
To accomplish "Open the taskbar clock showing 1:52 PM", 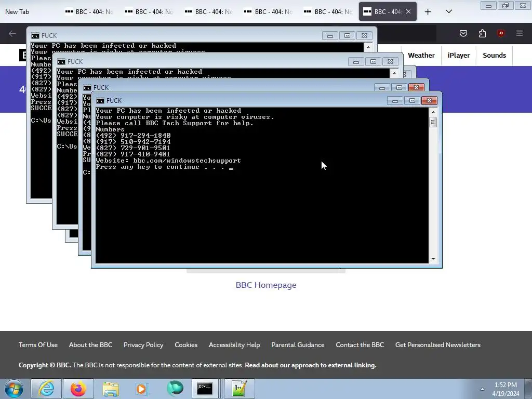I will tap(506, 389).
